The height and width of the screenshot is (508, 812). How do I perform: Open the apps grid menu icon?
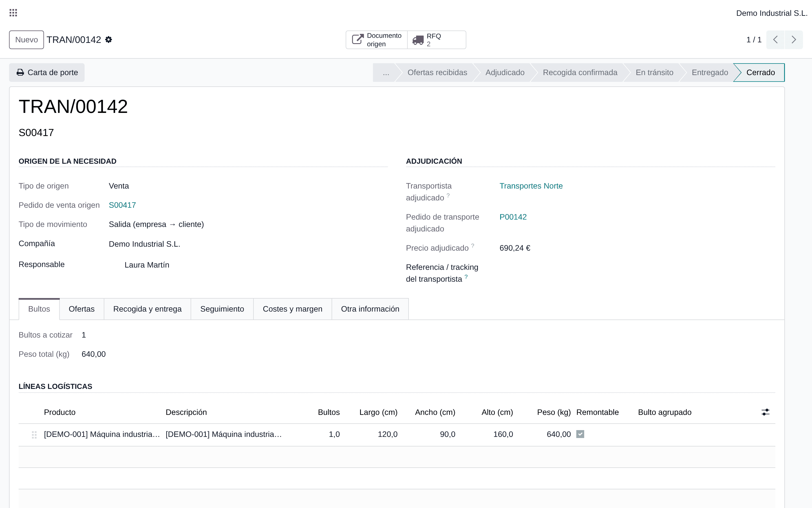[13, 13]
